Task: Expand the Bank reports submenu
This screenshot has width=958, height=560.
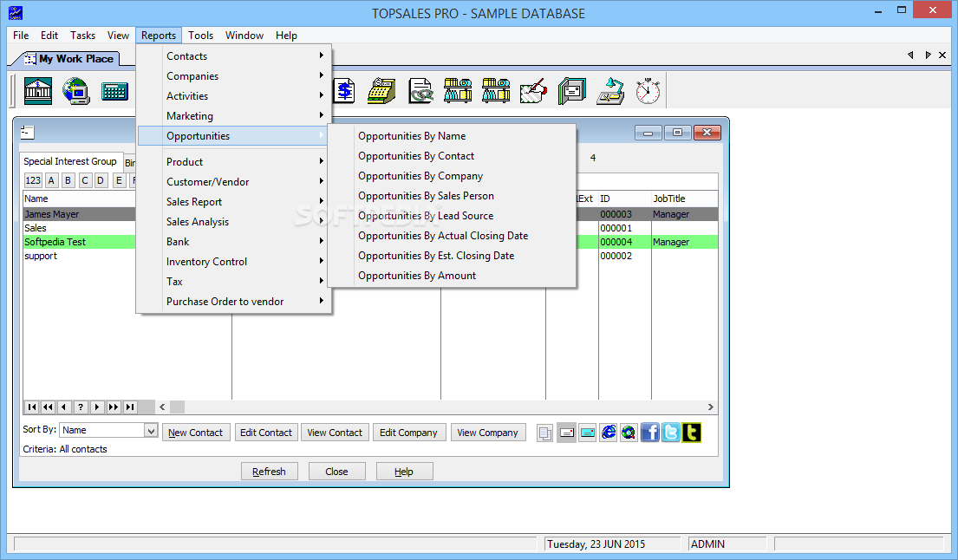Action: pyautogui.click(x=235, y=242)
